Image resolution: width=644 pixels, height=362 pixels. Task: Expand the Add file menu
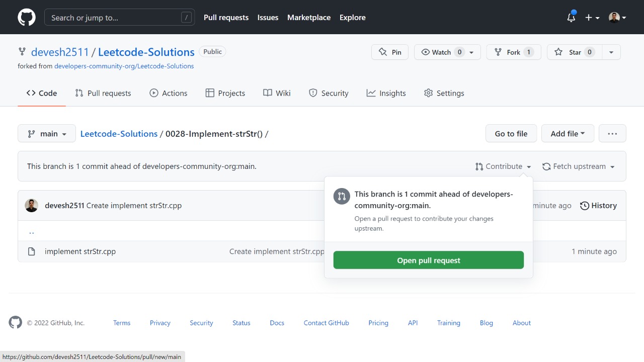tap(568, 134)
